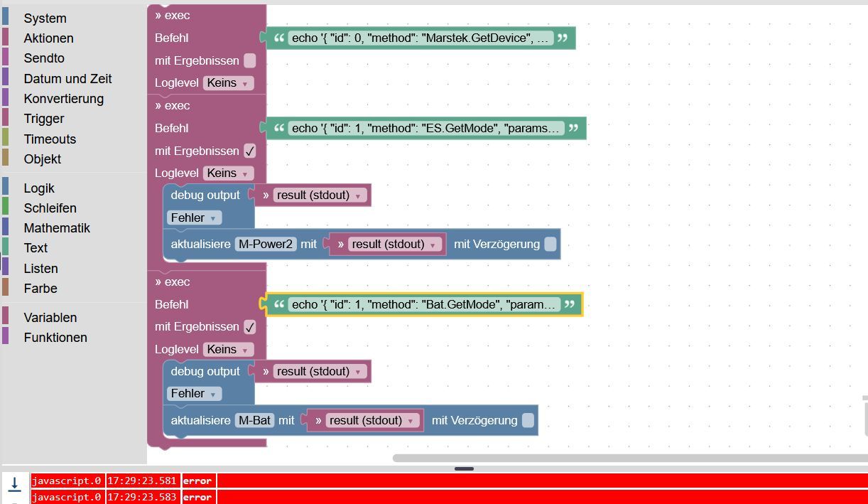Viewport: 868px width, 504px height.
Task: Uncheck 'mit Ergebnissen' on the ES.GetMode exec
Action: pyautogui.click(x=250, y=151)
